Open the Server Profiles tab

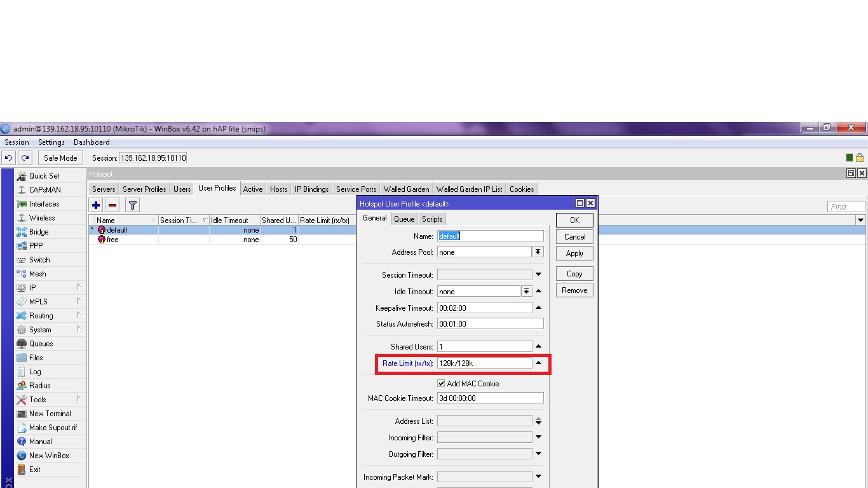coord(144,189)
